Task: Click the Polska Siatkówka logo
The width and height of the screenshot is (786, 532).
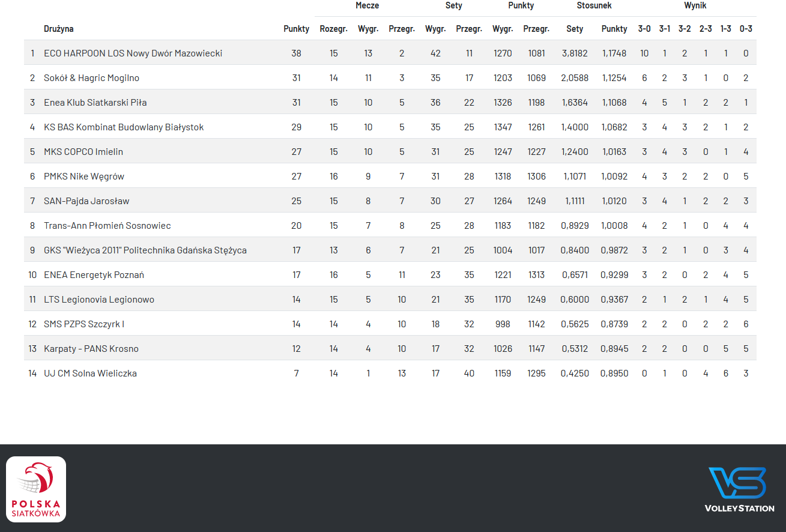Action: click(x=36, y=489)
